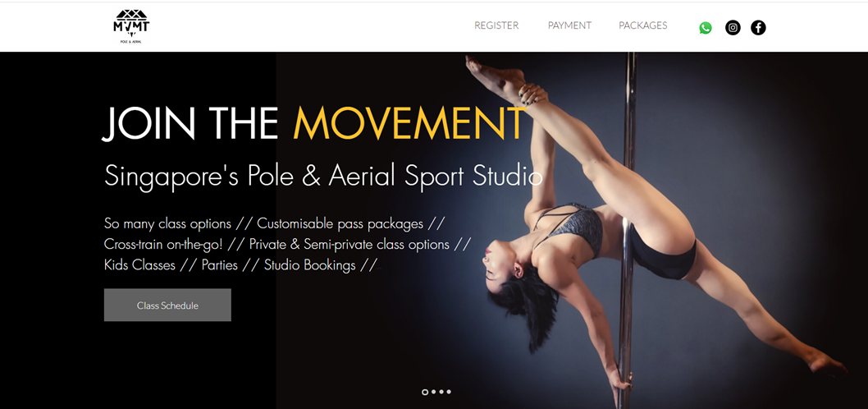This screenshot has height=409, width=868.
Task: Click the MVMT Pole & Aerial logo
Action: (131, 26)
